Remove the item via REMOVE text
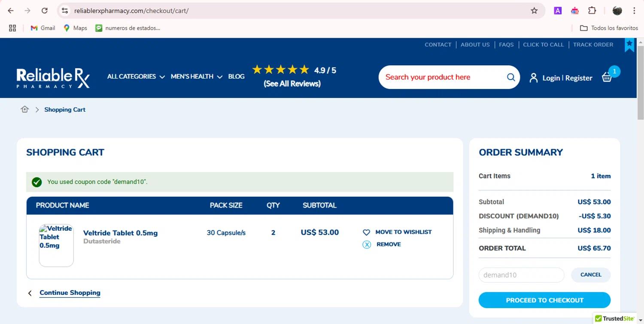This screenshot has width=644, height=324. click(x=389, y=244)
